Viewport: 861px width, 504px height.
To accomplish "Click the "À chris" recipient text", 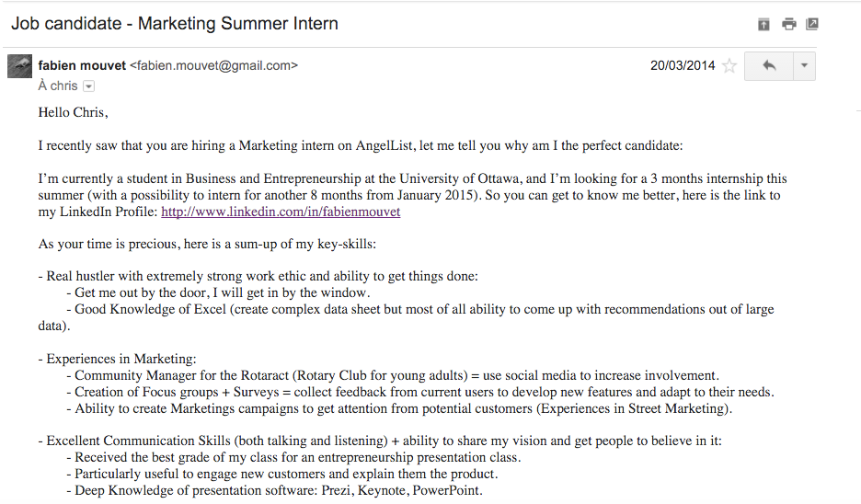I will 58,86.
